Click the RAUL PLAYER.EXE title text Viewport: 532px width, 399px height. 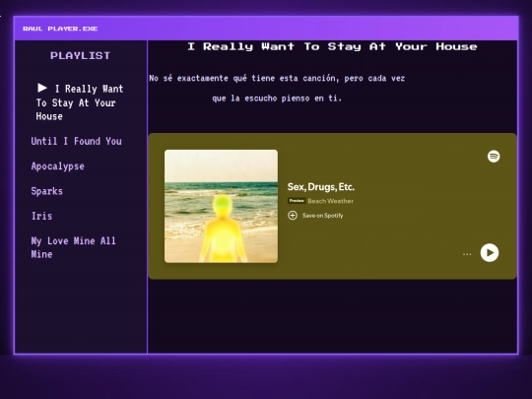[x=60, y=29]
